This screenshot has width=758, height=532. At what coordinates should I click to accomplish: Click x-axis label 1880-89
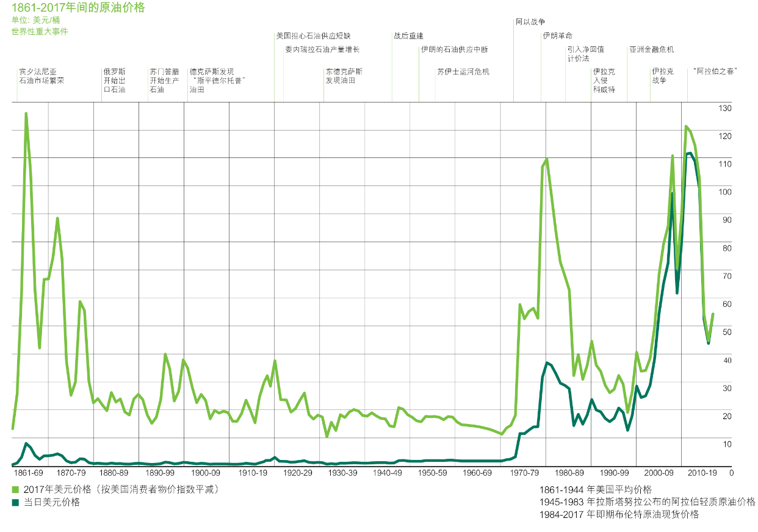pos(115,473)
